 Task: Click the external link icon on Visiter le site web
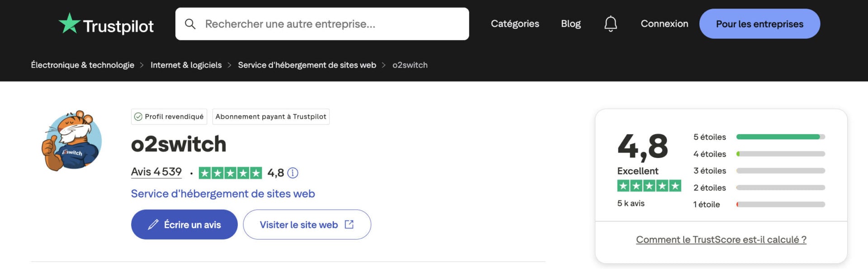tap(348, 224)
